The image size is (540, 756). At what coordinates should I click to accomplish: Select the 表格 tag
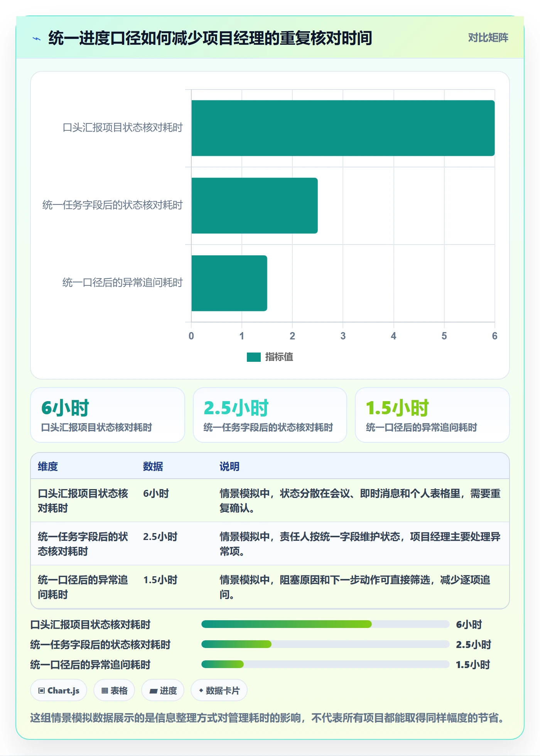(x=114, y=690)
